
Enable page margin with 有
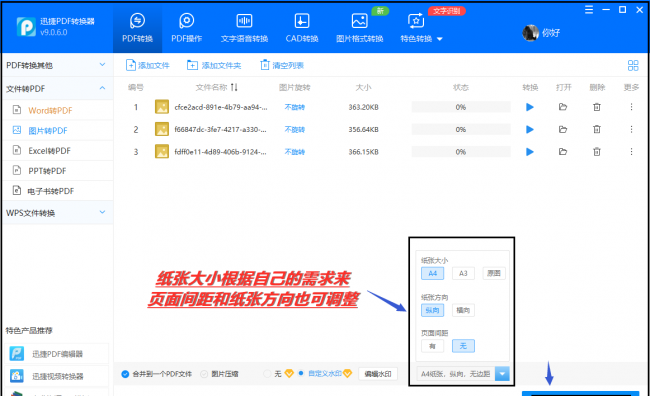(432, 346)
